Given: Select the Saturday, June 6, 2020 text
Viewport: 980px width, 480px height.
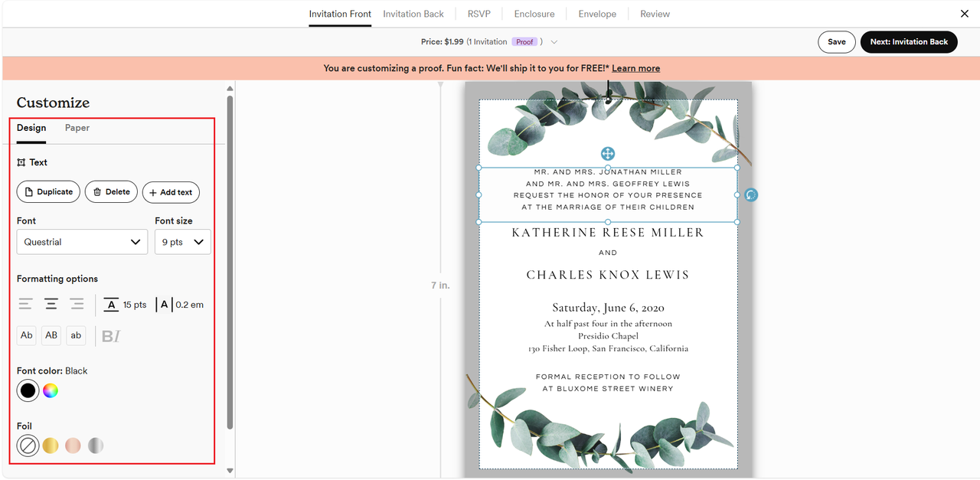Looking at the screenshot, I should click(608, 308).
